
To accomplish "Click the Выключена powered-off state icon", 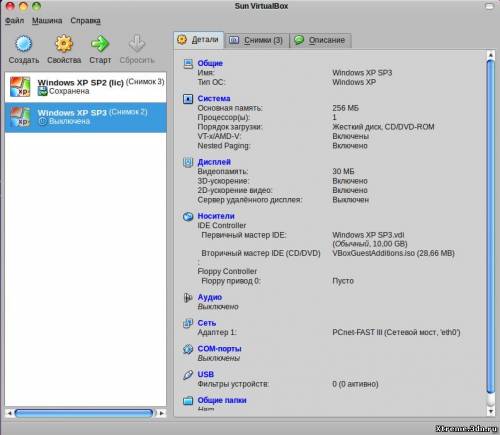I will point(42,121).
